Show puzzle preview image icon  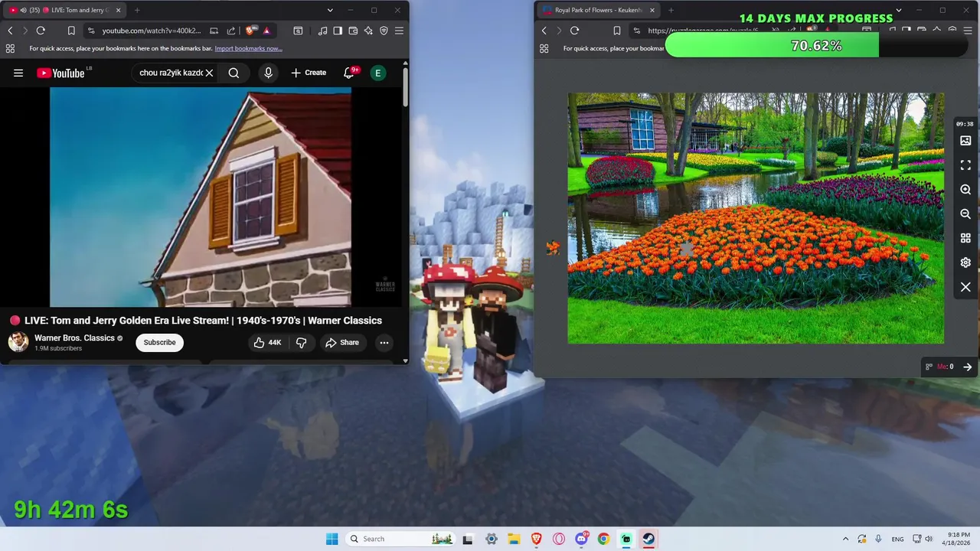point(965,141)
